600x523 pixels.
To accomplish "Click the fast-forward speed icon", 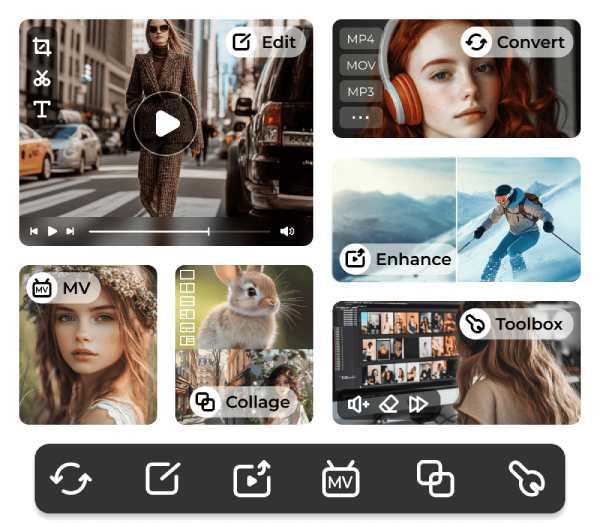I will coord(419,404).
